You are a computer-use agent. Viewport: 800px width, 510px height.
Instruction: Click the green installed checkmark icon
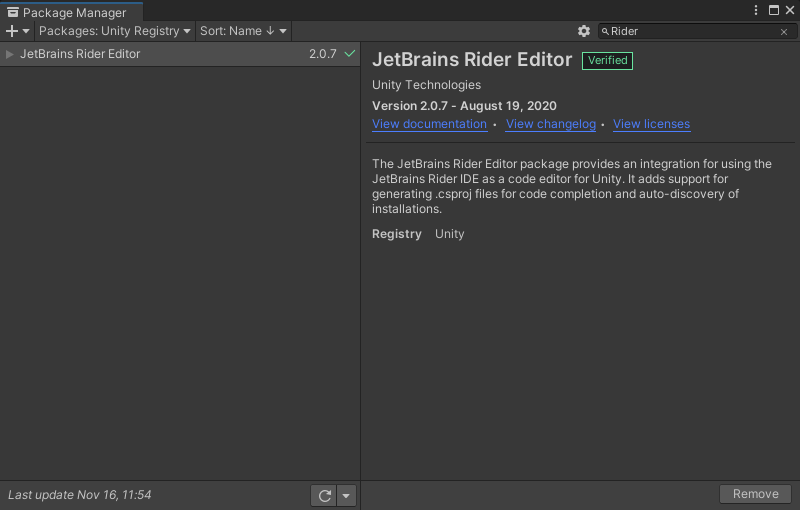tap(349, 53)
